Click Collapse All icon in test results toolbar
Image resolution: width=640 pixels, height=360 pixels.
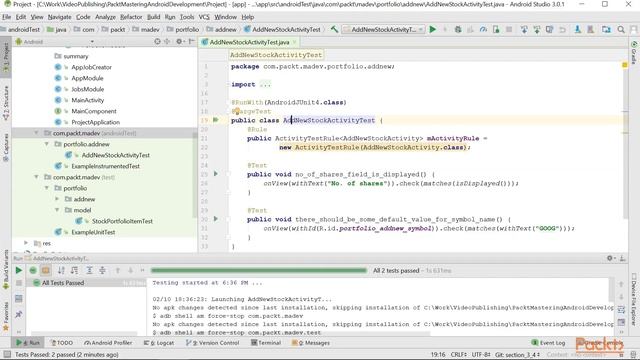pos(102,270)
